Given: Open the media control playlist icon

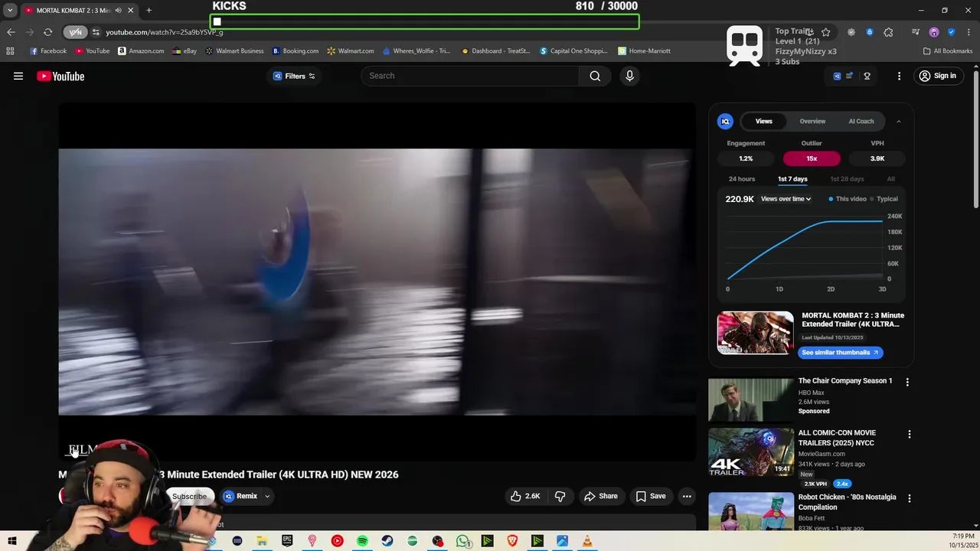Looking at the screenshot, I should coord(916,32).
